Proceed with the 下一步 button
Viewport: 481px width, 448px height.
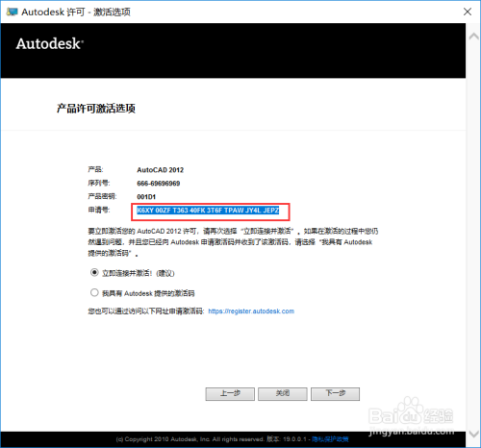(x=335, y=393)
